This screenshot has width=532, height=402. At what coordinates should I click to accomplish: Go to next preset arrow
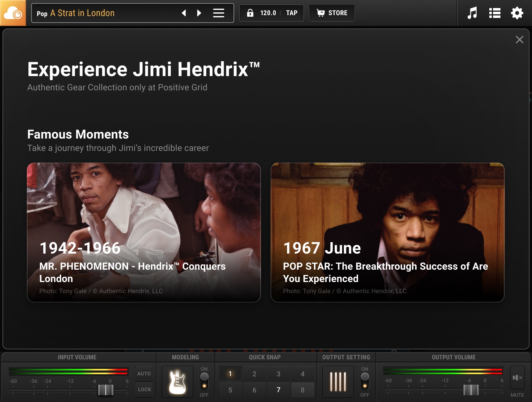pyautogui.click(x=199, y=13)
